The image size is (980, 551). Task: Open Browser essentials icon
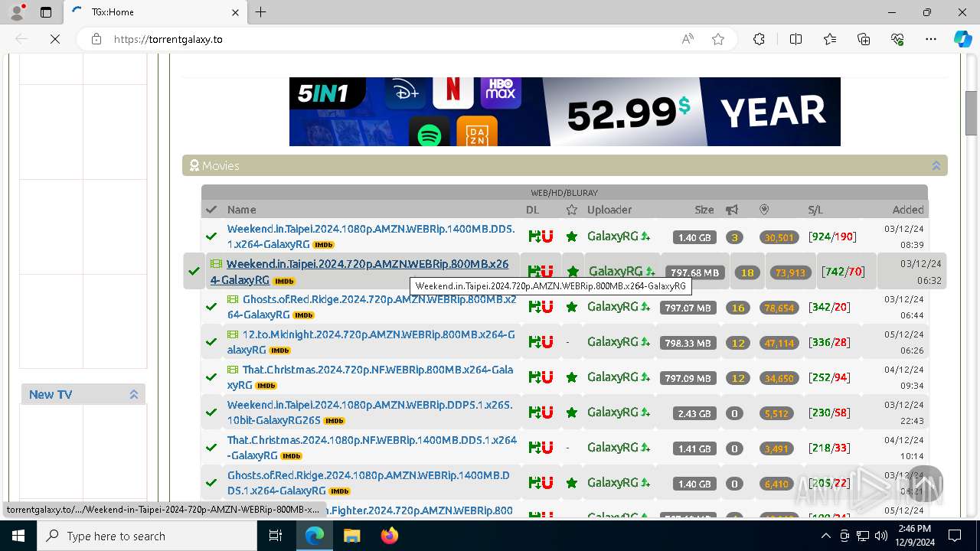tap(897, 39)
